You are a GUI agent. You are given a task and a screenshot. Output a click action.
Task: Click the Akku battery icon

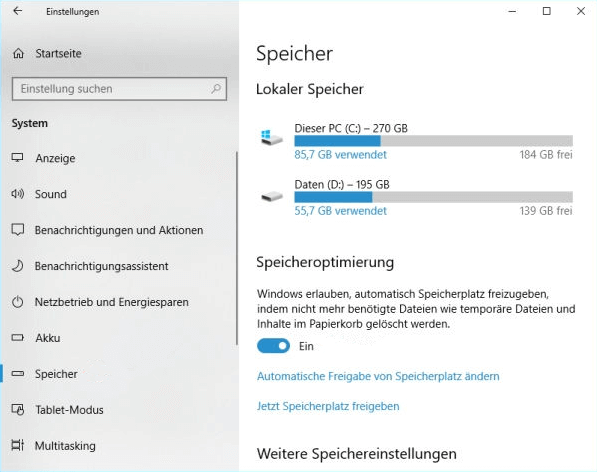tap(18, 338)
